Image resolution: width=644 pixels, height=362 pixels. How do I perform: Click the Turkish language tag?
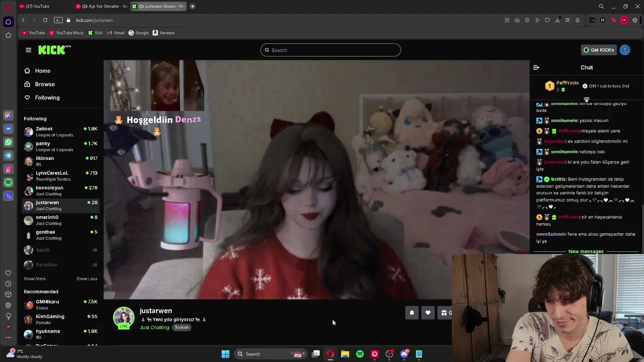182,328
